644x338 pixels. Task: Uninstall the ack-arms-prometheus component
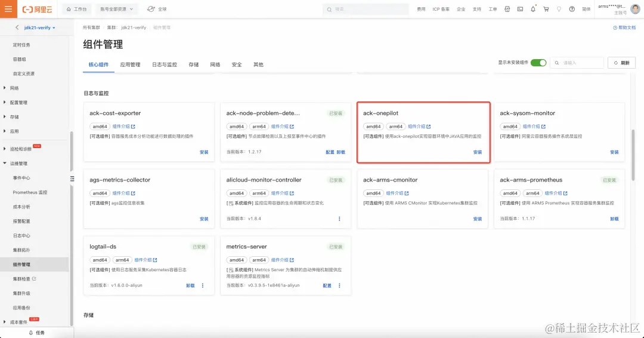(x=614, y=219)
